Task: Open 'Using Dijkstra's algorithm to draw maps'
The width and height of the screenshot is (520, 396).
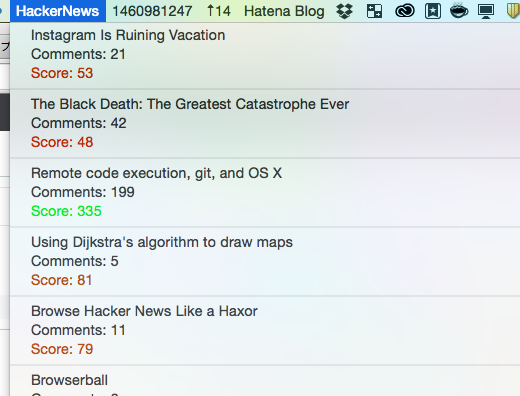Action: 162,242
